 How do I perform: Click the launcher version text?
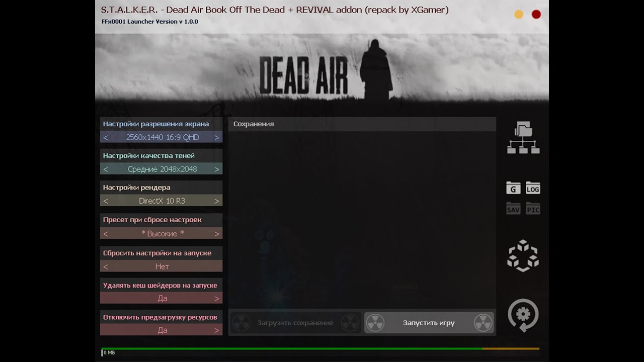pyautogui.click(x=149, y=22)
